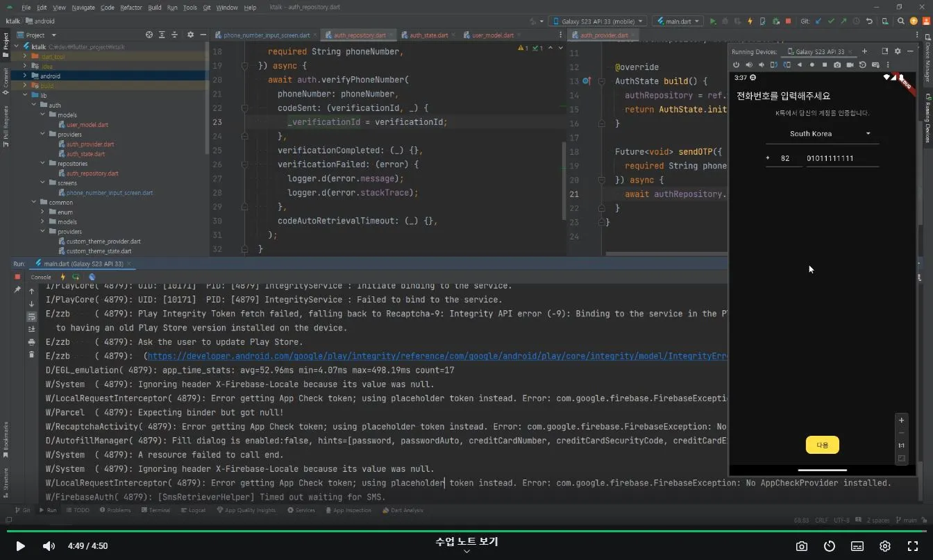Collapse the repositories folder

click(43, 164)
